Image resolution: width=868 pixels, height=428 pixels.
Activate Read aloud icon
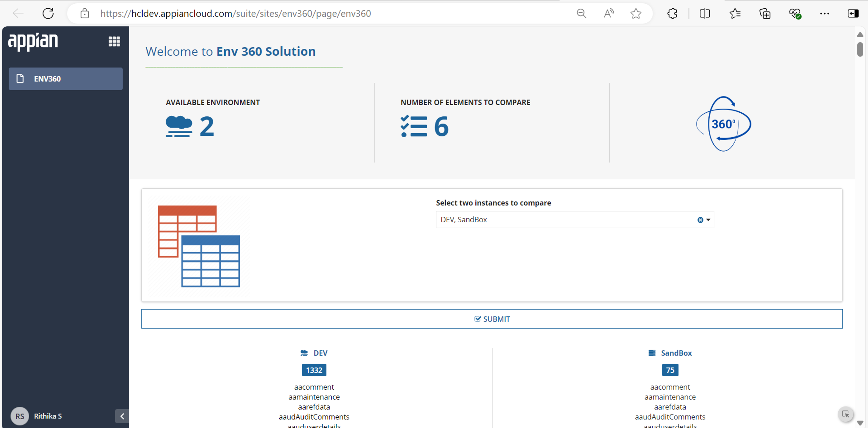pos(609,14)
